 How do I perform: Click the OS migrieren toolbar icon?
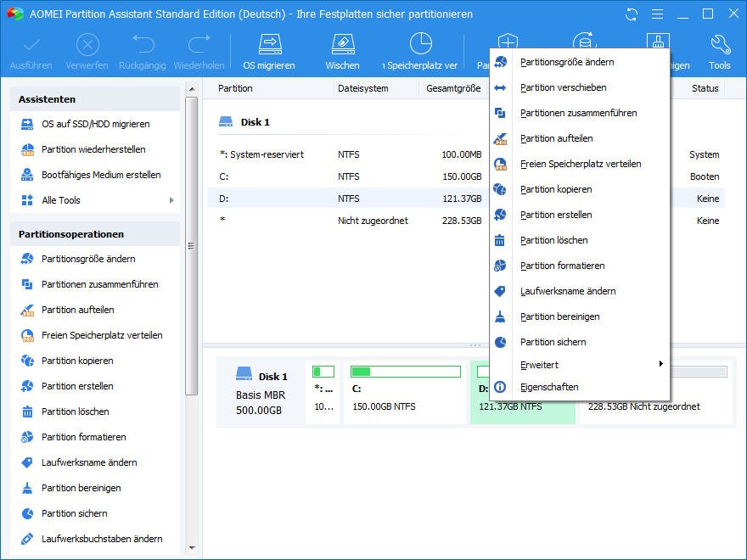[x=270, y=44]
